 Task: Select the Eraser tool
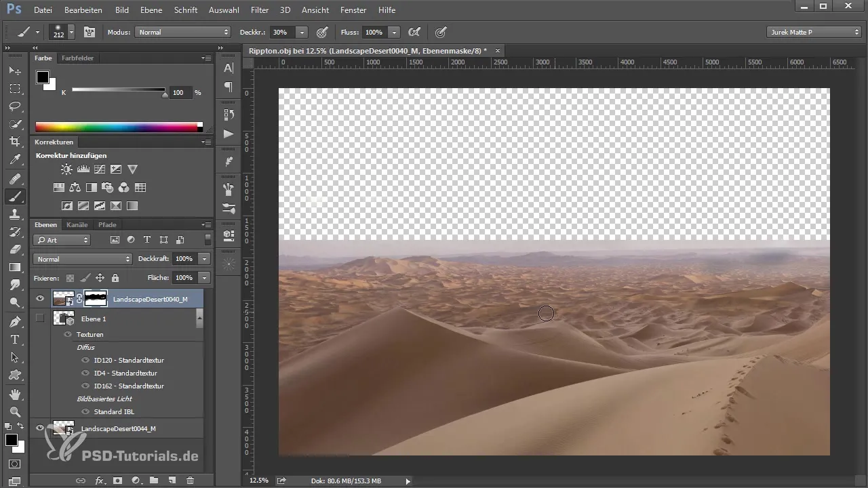click(x=15, y=249)
